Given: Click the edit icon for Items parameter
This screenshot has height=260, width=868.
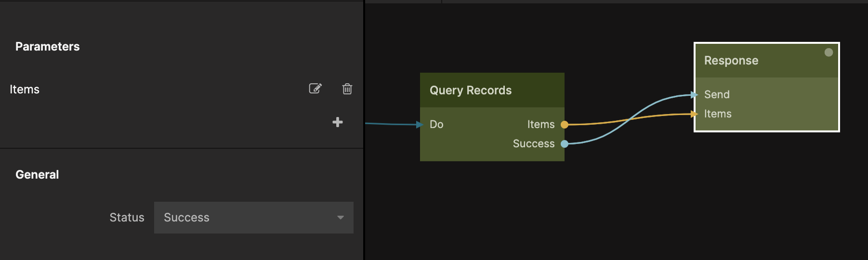Looking at the screenshot, I should [x=315, y=89].
